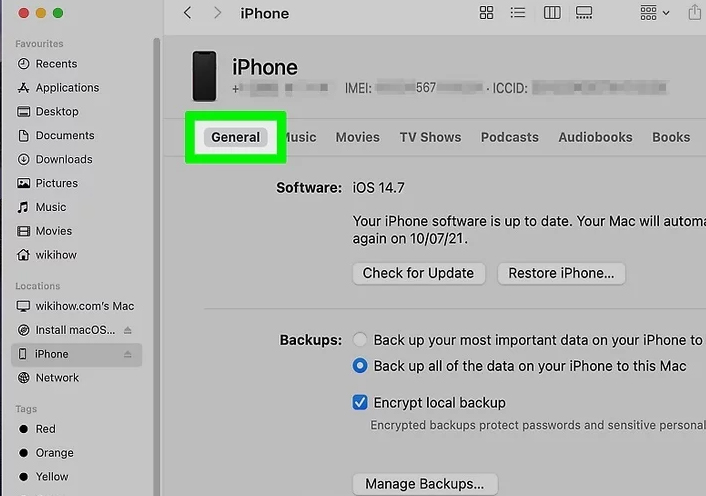The image size is (706, 496).
Task: Click the Locations section header
Action: pos(37,286)
